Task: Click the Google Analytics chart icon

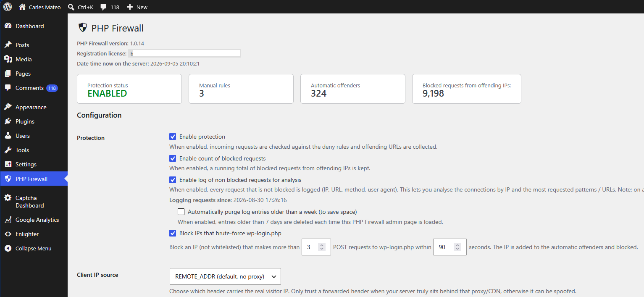Action: pos(8,220)
